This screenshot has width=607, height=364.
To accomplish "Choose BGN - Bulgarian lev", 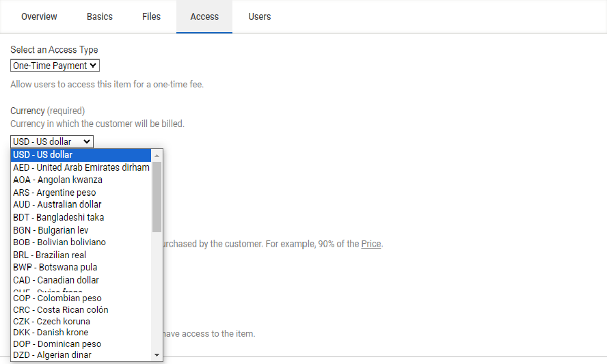I will pyautogui.click(x=81, y=230).
